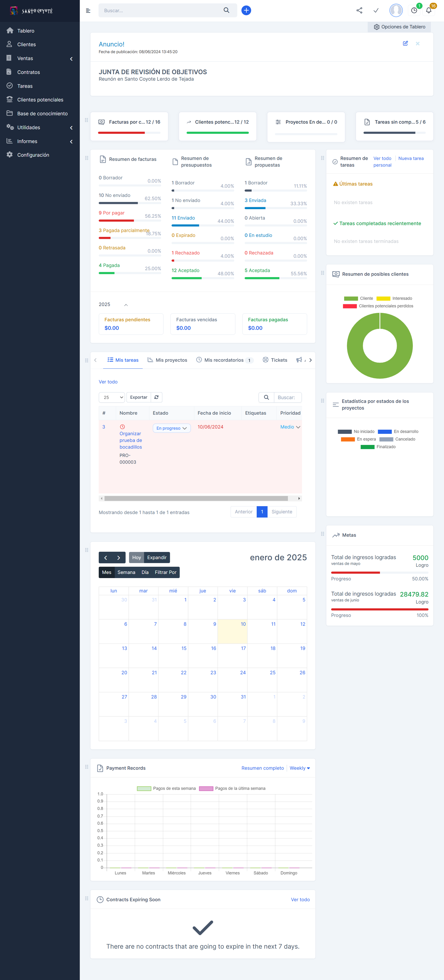Click the Nueva tarea link
The height and width of the screenshot is (980, 444).
pyautogui.click(x=410, y=158)
